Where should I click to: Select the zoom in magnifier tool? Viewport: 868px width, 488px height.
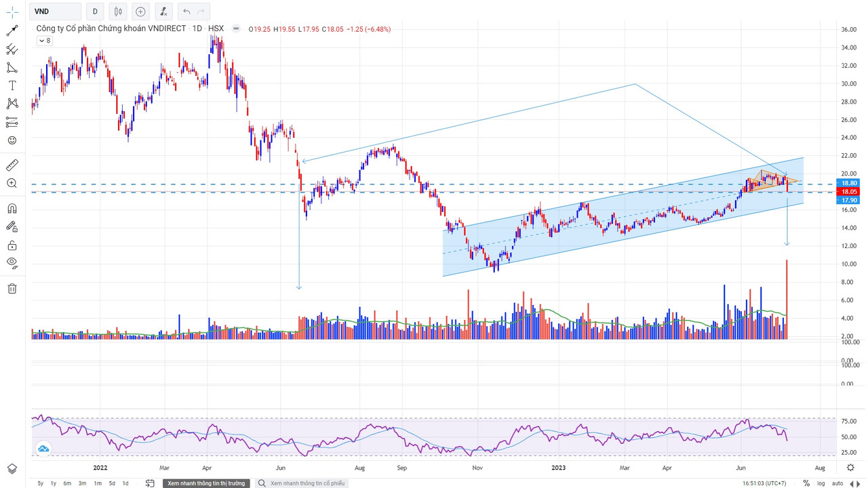[12, 183]
